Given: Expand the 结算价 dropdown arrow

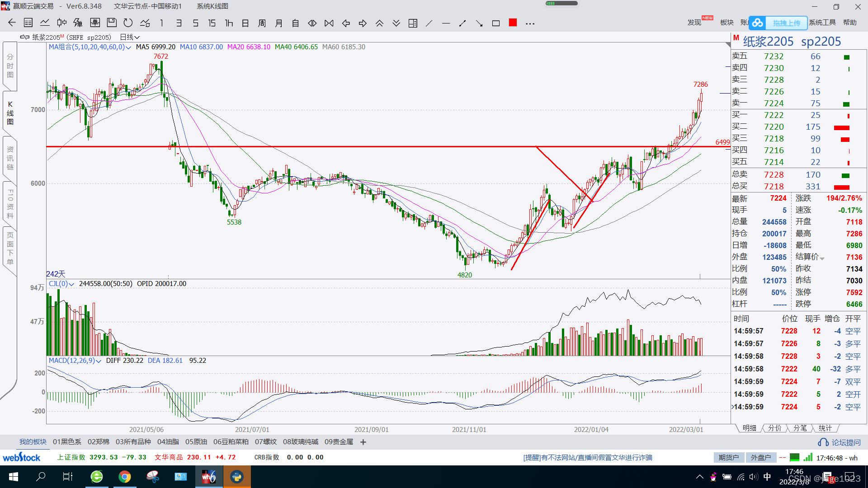Looking at the screenshot, I should [x=822, y=258].
